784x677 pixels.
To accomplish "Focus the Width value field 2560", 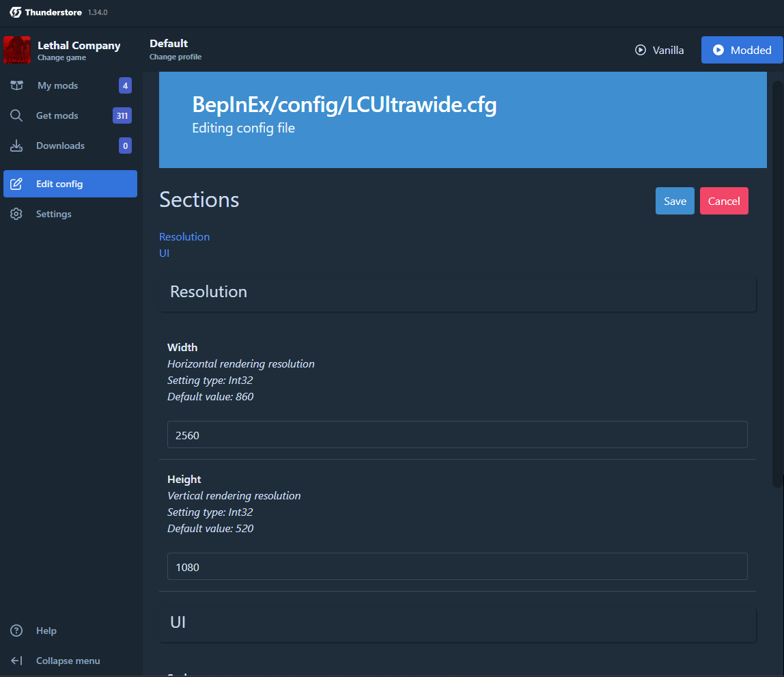I will coord(458,434).
